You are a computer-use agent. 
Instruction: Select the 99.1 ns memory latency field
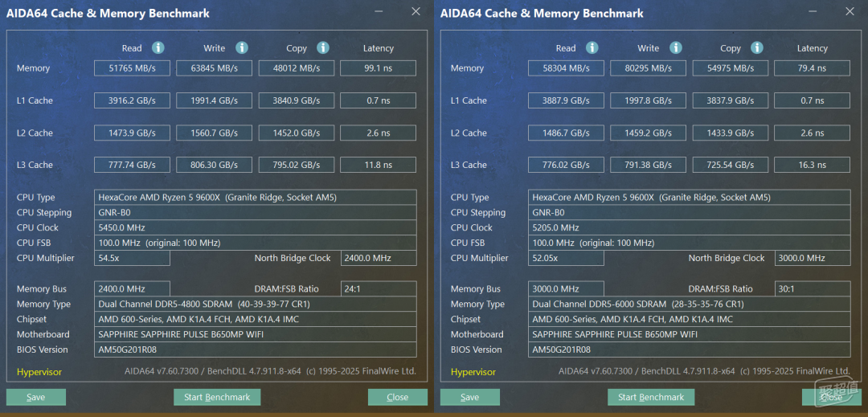pyautogui.click(x=378, y=68)
